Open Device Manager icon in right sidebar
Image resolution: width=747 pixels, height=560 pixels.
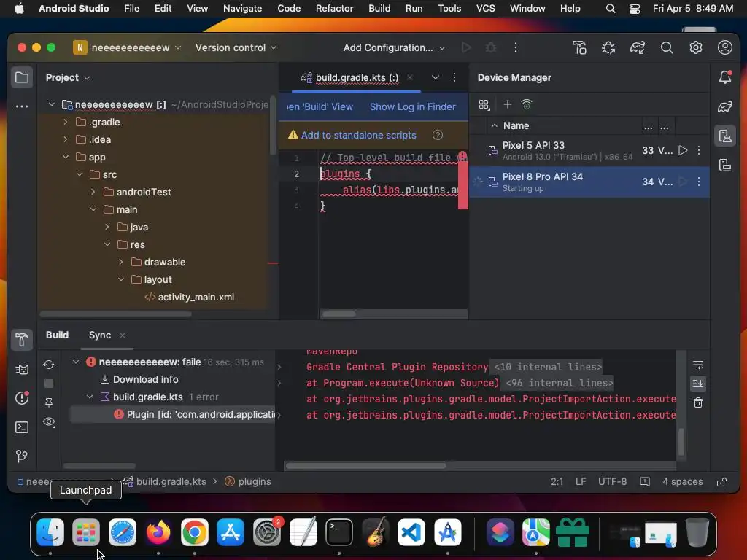(725, 136)
